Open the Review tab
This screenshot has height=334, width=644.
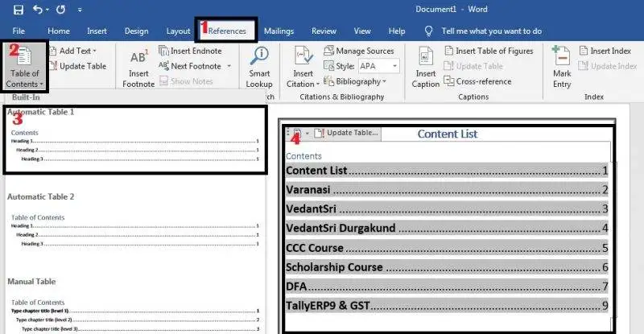click(x=324, y=31)
